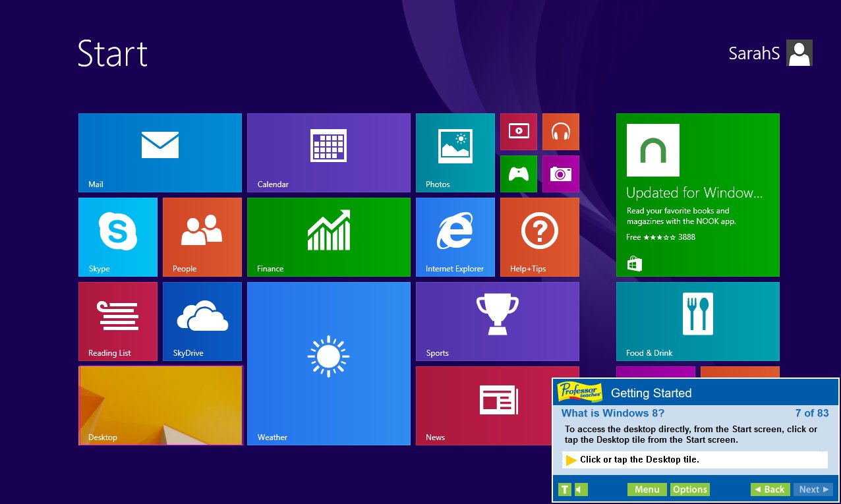Go Back to the previous lesson step
The height and width of the screenshot is (504, 841).
[770, 490]
